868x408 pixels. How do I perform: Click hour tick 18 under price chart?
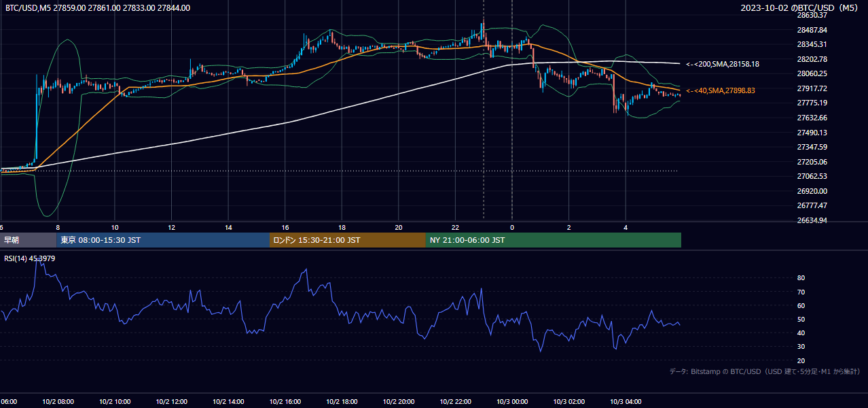[x=342, y=228]
